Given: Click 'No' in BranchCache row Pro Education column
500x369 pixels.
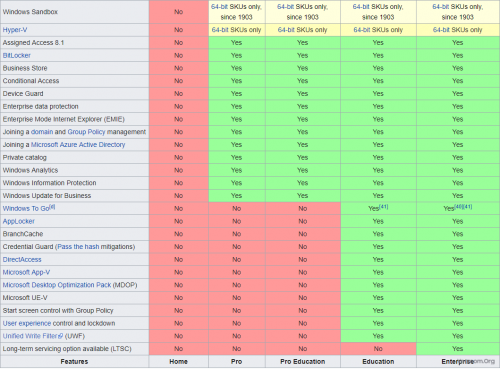Looking at the screenshot, I should click(x=303, y=234).
